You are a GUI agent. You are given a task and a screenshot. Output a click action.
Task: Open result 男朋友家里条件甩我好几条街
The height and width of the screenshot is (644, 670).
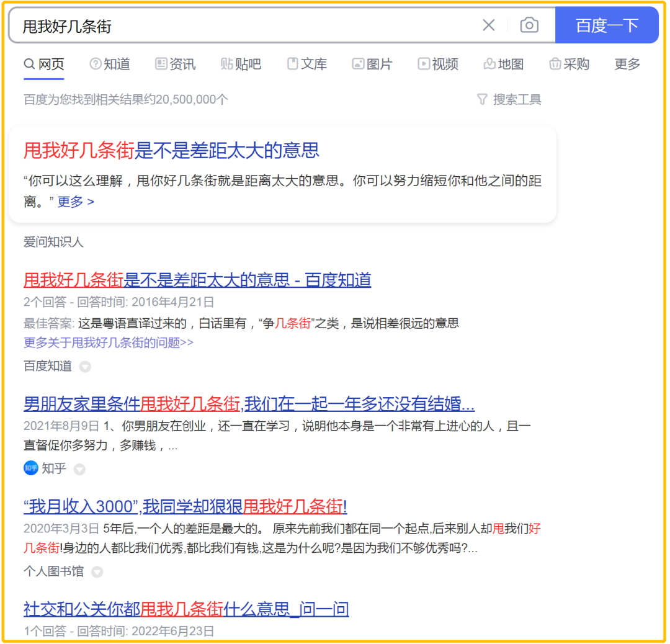click(x=249, y=404)
